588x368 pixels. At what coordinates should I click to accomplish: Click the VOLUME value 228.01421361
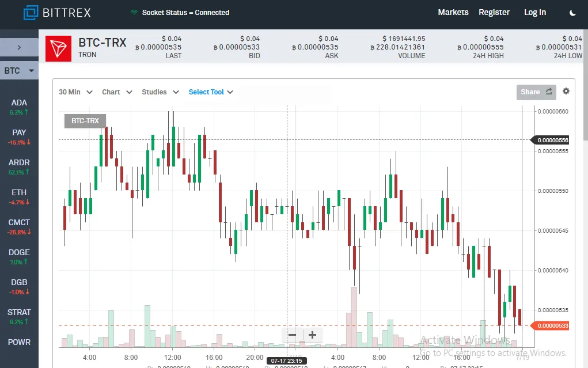point(397,47)
